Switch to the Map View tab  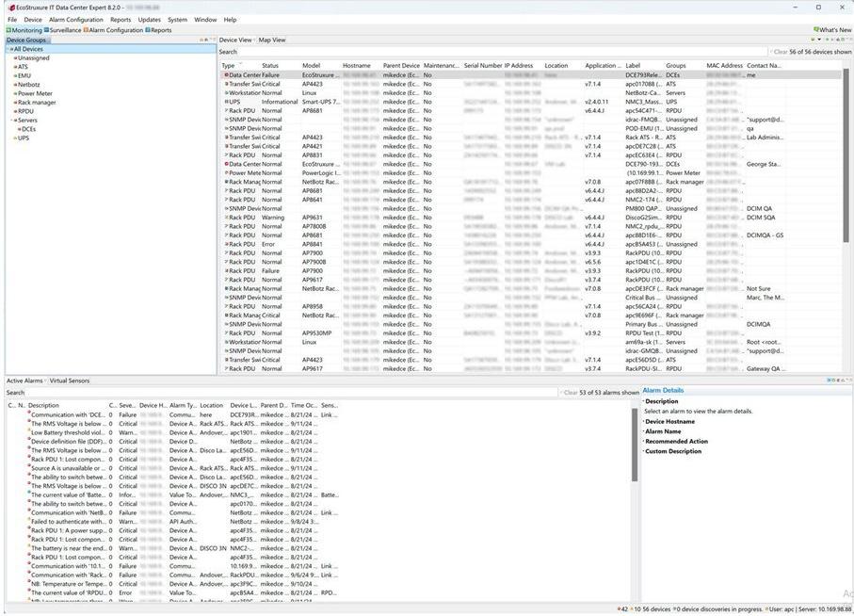tap(272, 40)
